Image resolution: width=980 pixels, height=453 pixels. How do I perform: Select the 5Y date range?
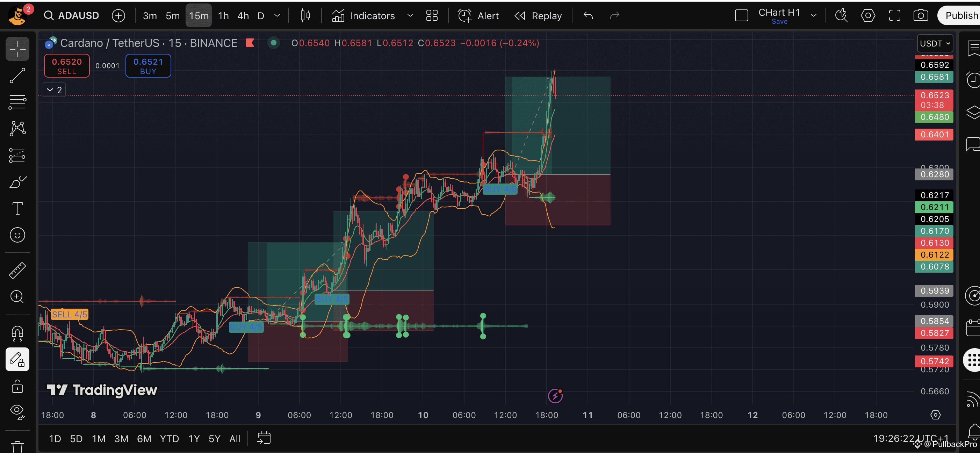(x=215, y=439)
